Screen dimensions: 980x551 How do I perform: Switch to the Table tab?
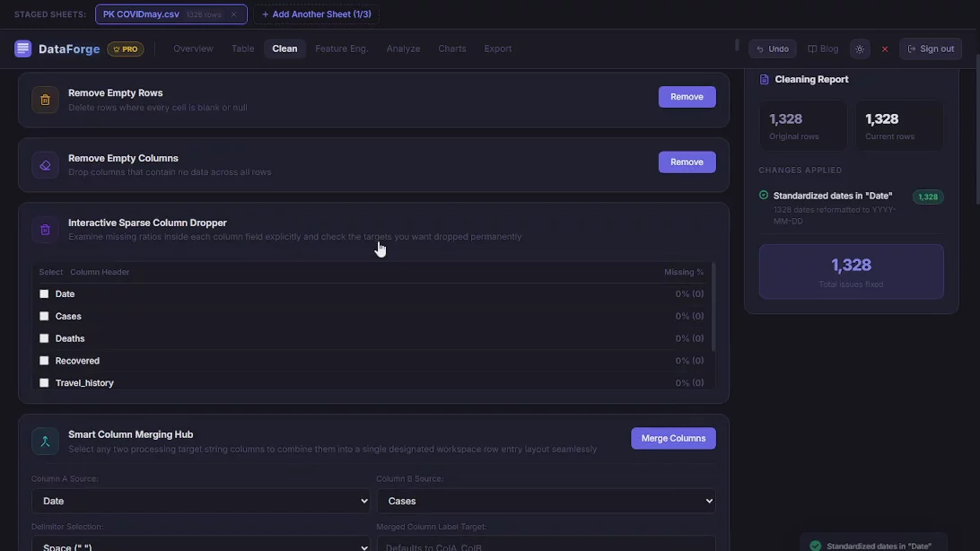pos(242,48)
